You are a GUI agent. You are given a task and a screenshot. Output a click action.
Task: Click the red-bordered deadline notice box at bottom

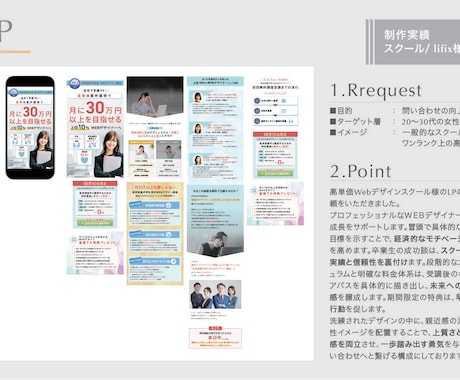pos(215,338)
